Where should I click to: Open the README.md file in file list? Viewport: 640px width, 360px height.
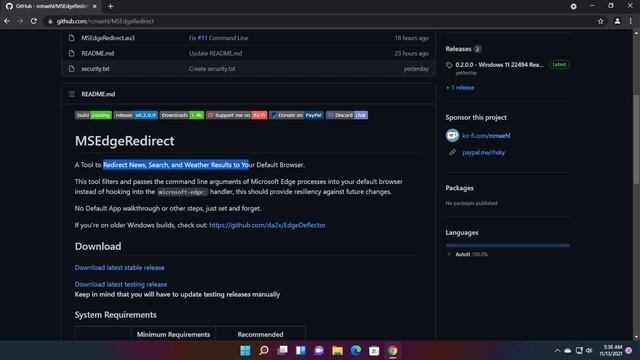(98, 53)
